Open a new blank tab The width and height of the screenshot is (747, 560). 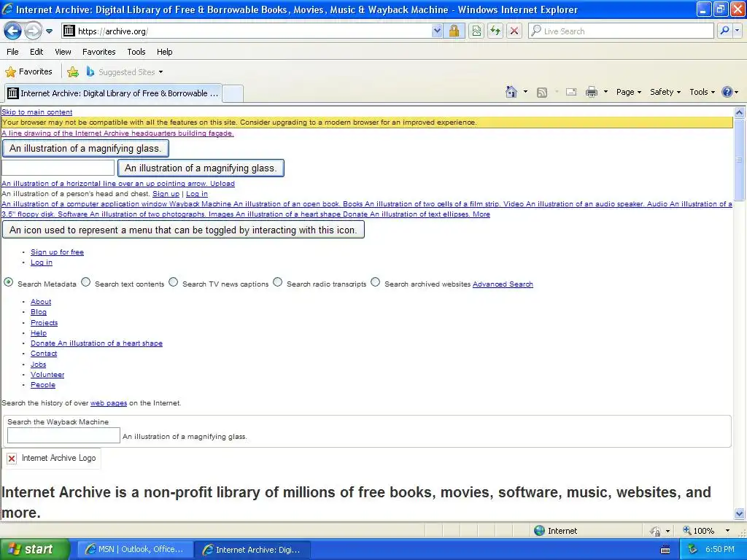click(x=233, y=93)
